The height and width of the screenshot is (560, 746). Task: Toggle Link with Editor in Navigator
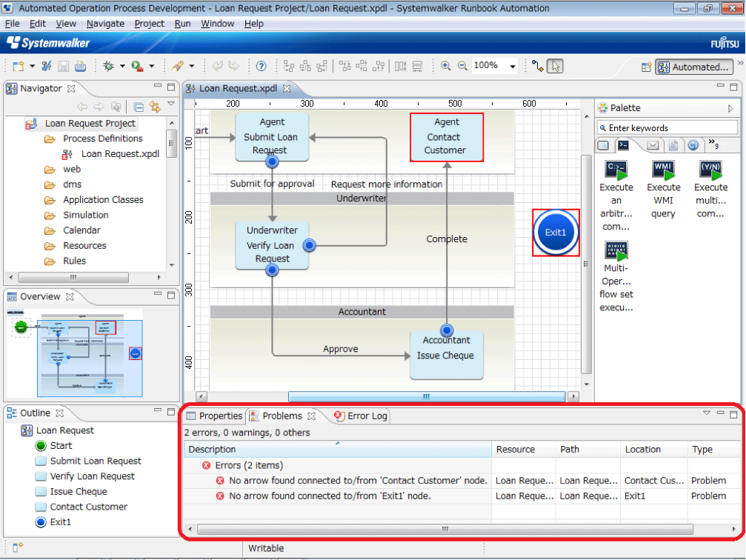click(155, 107)
